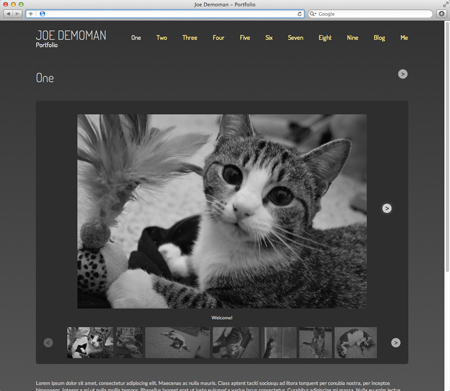Viewport: 450px width, 391px height.
Task: Open the Five gallery in the navigation
Action: pos(245,38)
